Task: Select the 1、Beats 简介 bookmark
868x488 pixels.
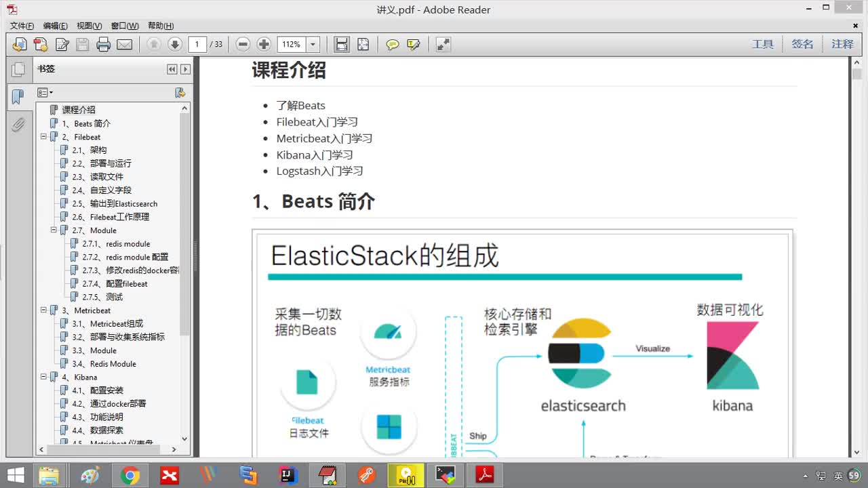Action: coord(86,123)
